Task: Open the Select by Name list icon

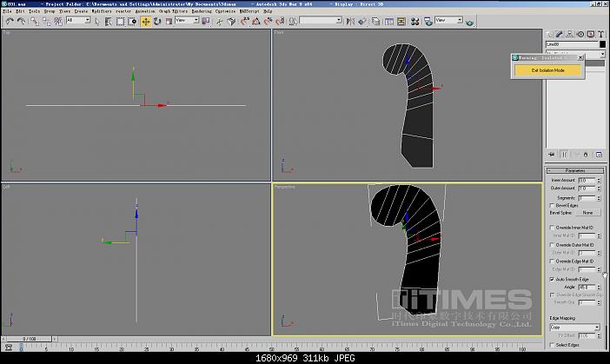Action: point(109,22)
